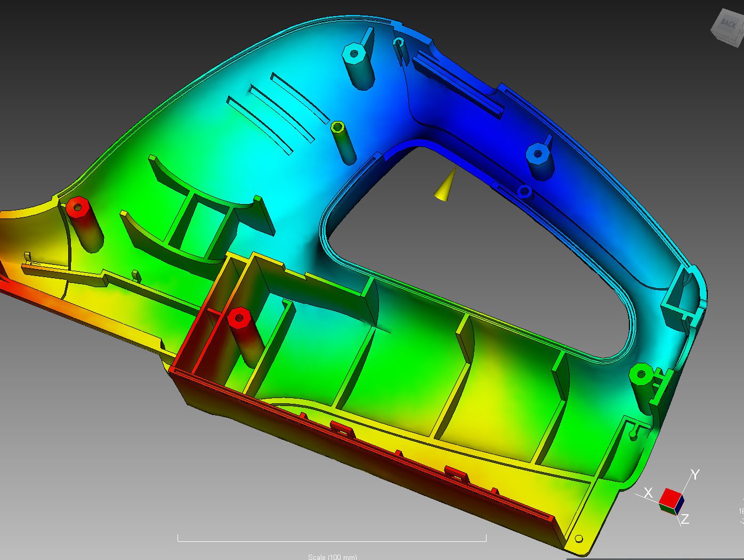
Task: Click the Z axis label on the triad
Action: point(685,518)
